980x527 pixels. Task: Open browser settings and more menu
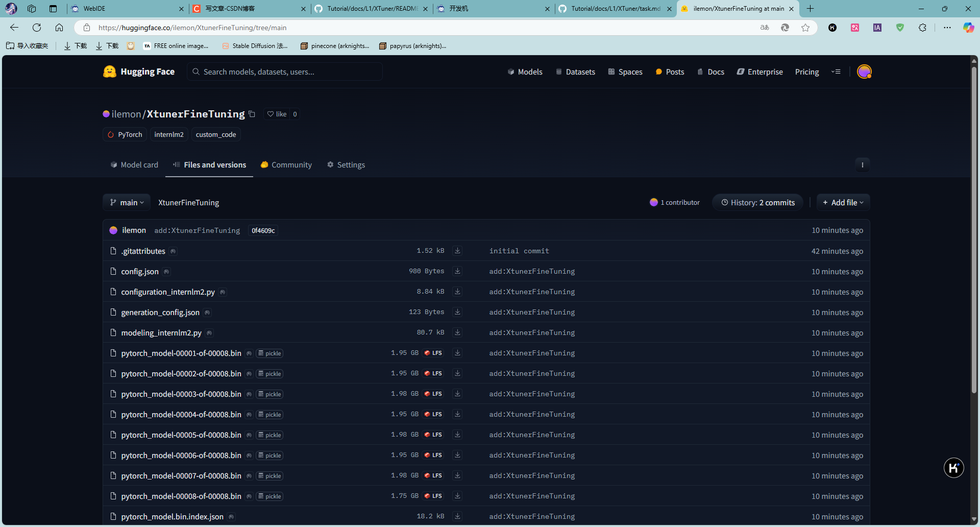[947, 28]
